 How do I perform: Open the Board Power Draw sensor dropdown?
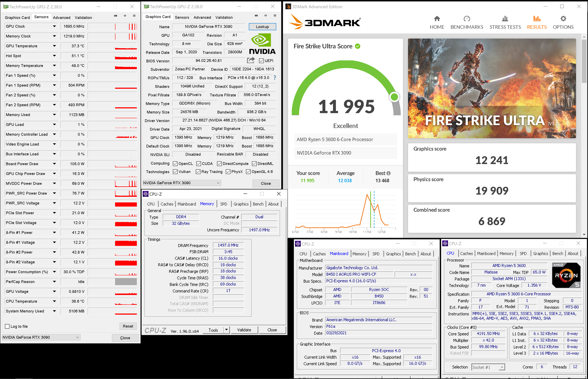click(54, 164)
